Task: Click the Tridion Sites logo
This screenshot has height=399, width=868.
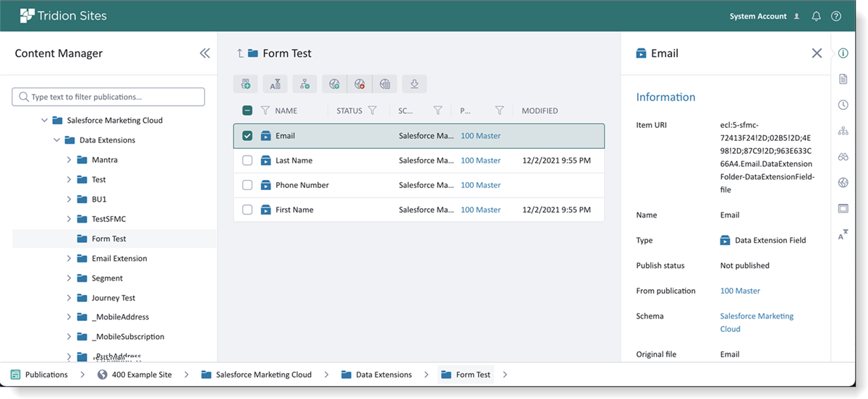Action: click(x=63, y=16)
